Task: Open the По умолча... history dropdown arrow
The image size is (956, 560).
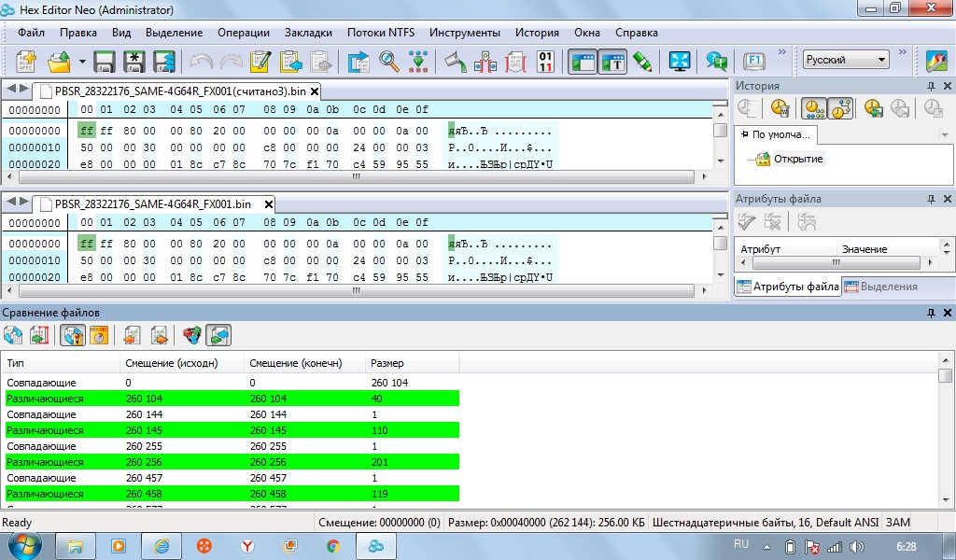Action: point(945,134)
